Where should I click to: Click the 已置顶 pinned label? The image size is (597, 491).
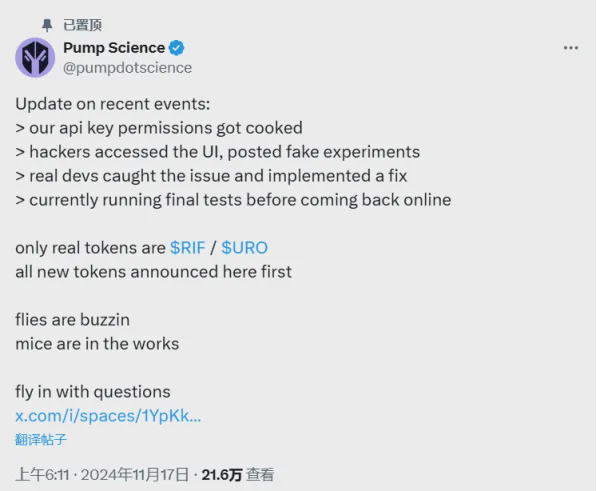pos(83,25)
